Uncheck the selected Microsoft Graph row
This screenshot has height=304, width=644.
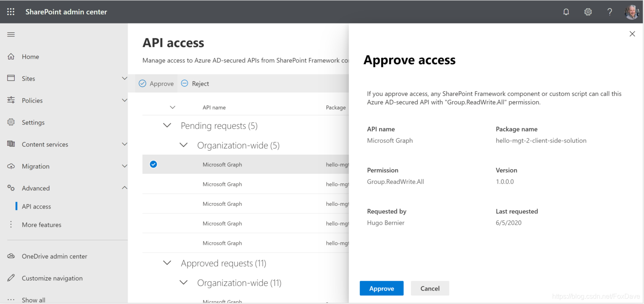[153, 164]
